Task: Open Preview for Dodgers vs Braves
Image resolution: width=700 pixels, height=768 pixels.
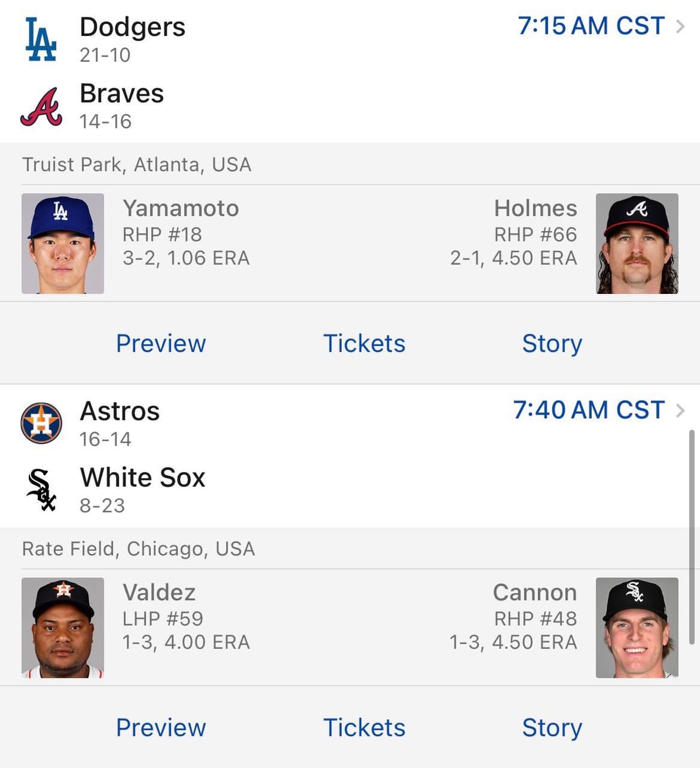Action: tap(161, 343)
